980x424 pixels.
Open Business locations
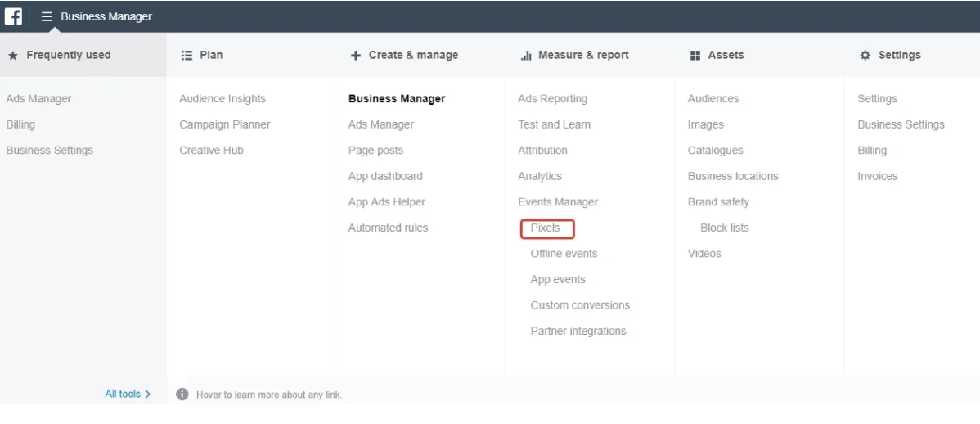pyautogui.click(x=733, y=176)
